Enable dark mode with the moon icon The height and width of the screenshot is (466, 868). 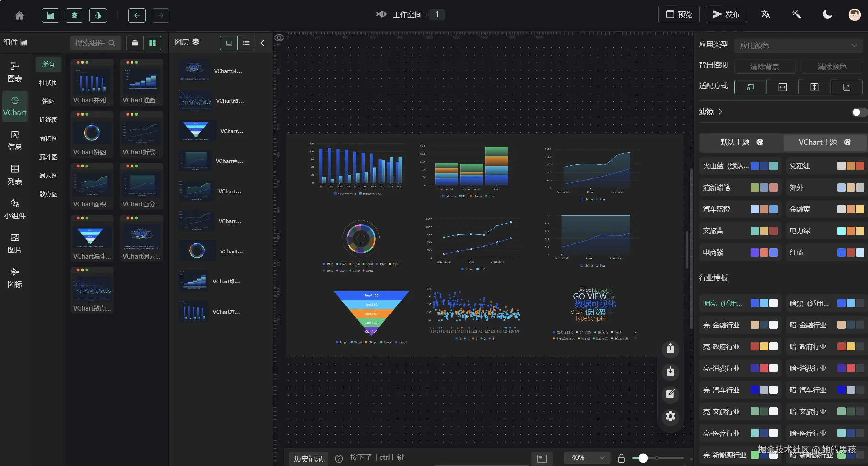click(826, 14)
